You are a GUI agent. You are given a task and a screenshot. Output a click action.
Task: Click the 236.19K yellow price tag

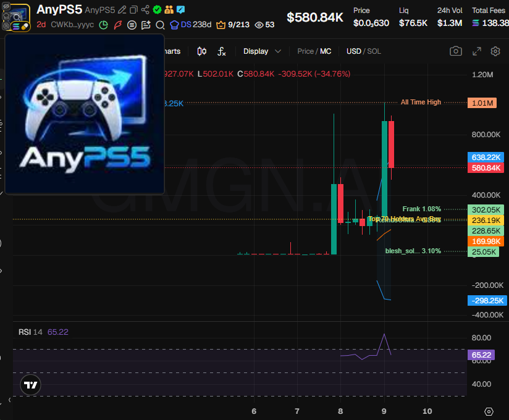pyautogui.click(x=486, y=220)
